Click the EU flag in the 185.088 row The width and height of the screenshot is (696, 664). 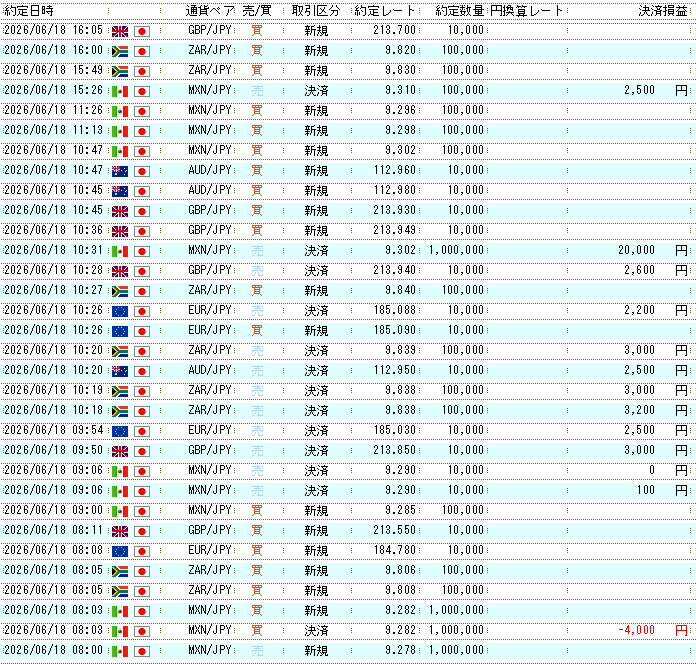(120, 311)
